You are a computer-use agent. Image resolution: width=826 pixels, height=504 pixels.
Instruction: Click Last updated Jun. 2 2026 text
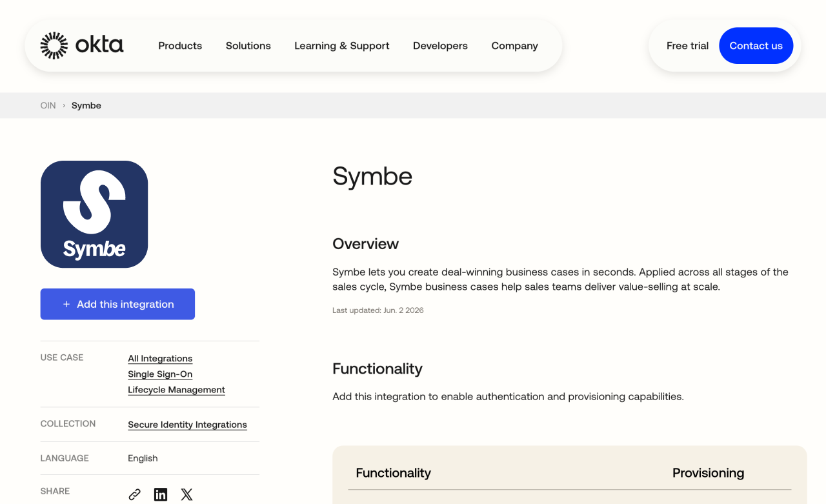(378, 310)
